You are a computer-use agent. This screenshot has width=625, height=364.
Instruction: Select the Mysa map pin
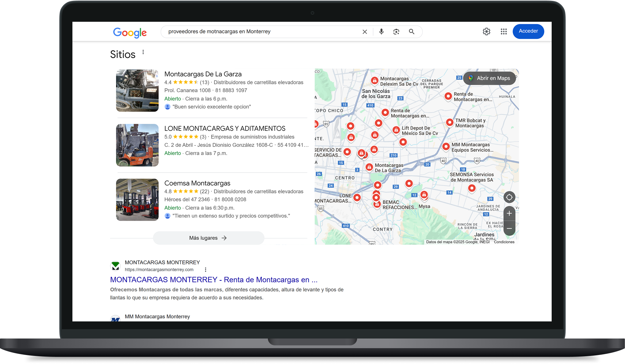point(424,195)
